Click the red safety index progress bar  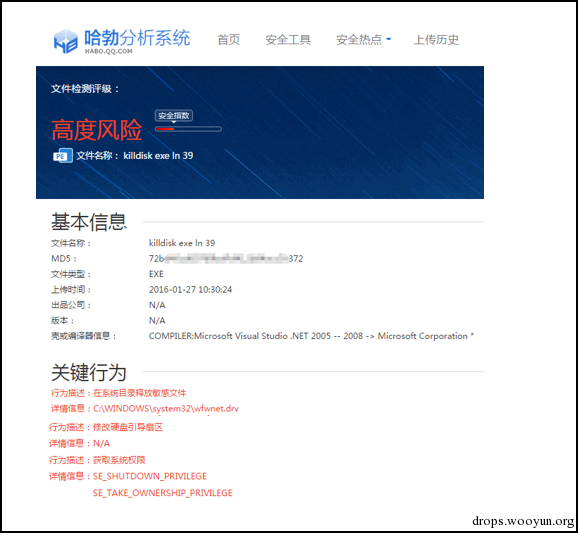[x=188, y=129]
